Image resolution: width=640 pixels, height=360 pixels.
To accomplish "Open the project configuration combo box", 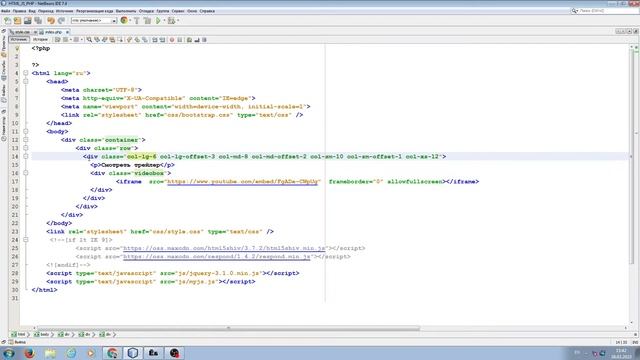I will click(x=94, y=20).
